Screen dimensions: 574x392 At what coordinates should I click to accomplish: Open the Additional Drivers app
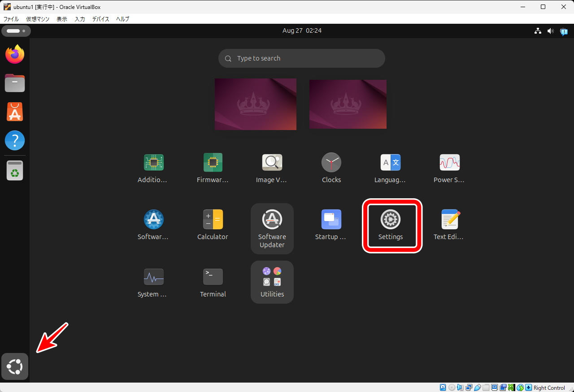154,169
